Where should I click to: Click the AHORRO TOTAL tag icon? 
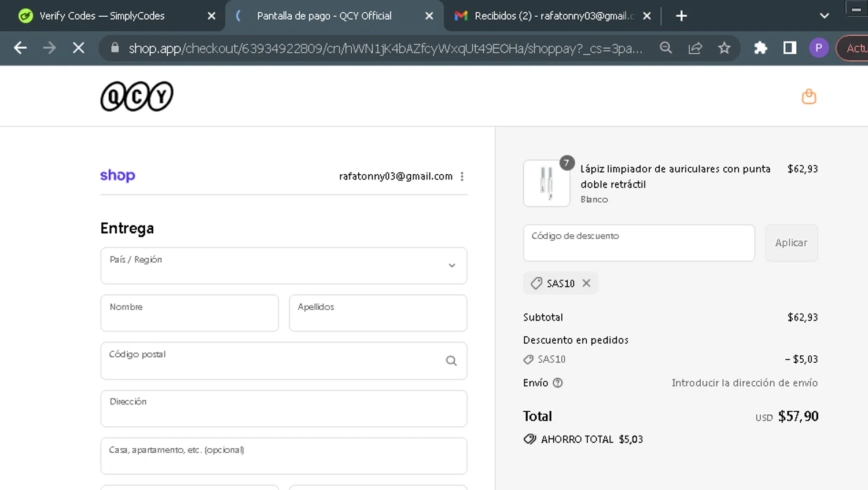529,439
